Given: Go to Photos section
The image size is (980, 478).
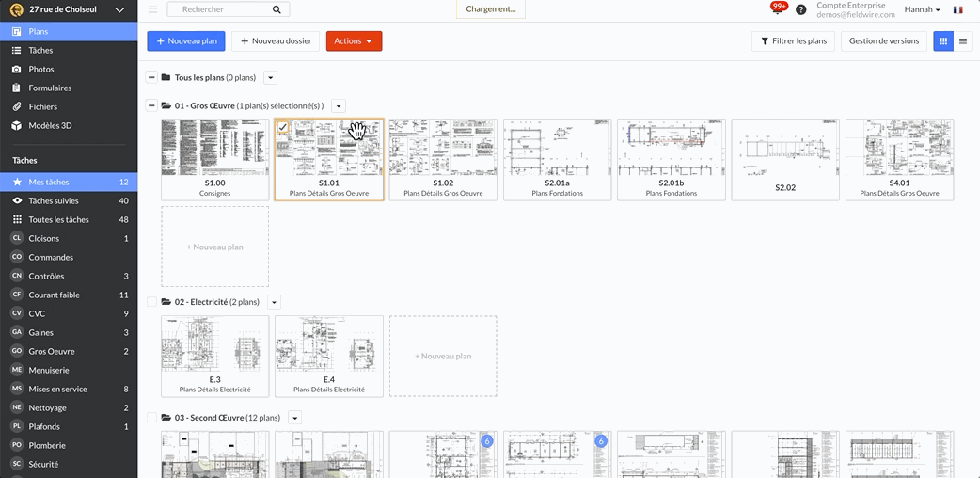Looking at the screenshot, I should point(69,69).
